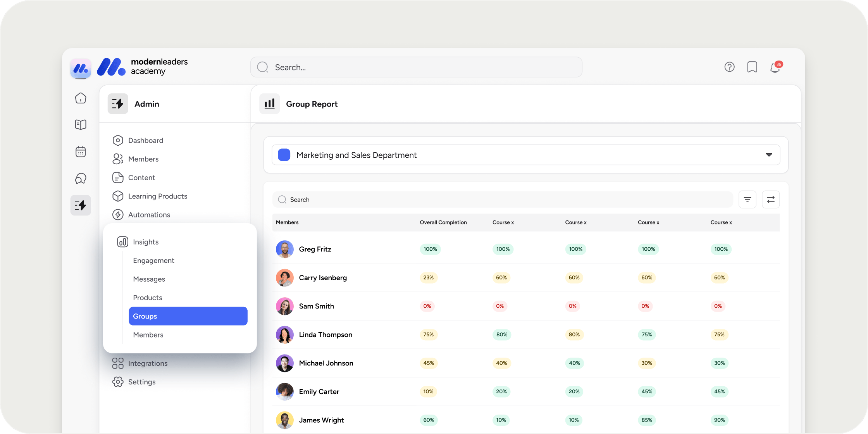
Task: Click the Content document icon
Action: pos(118,177)
